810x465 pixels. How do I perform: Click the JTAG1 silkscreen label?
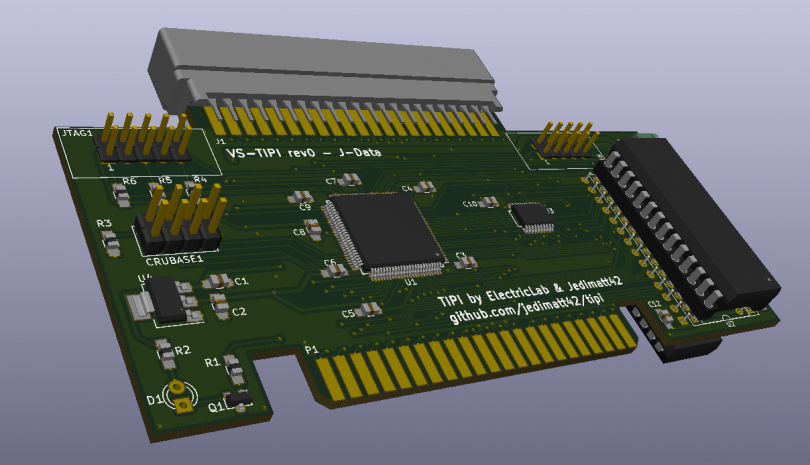click(77, 133)
